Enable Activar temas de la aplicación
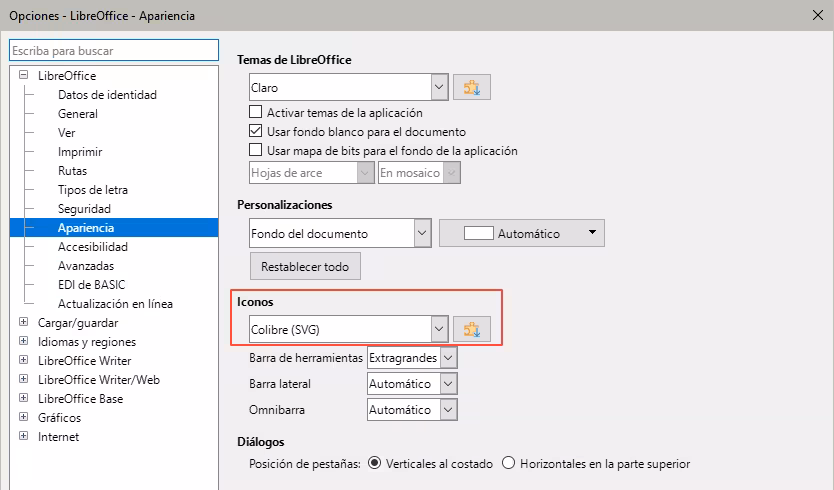Screen dimensions: 834x490 (256, 112)
